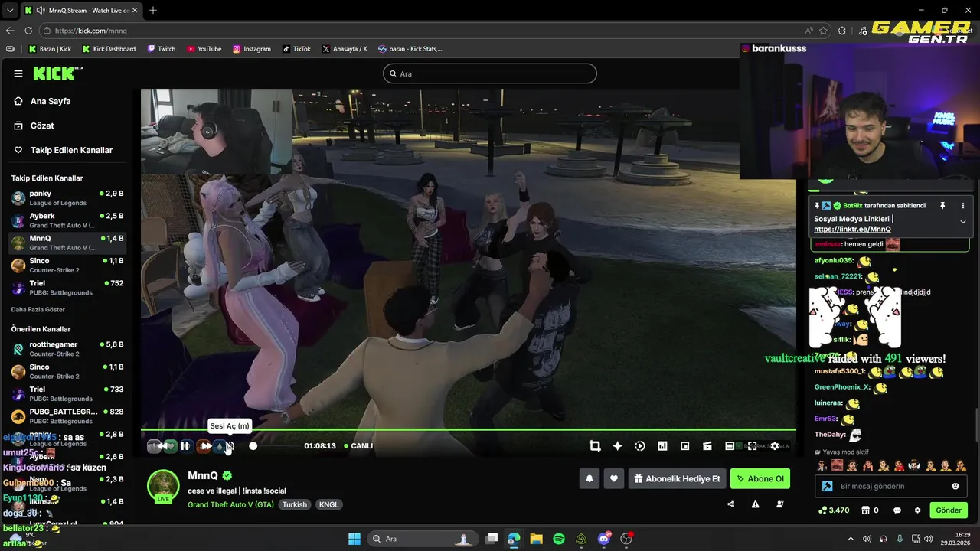Open Spotify from taskbar
Viewport: 980px width, 551px height.
click(559, 539)
